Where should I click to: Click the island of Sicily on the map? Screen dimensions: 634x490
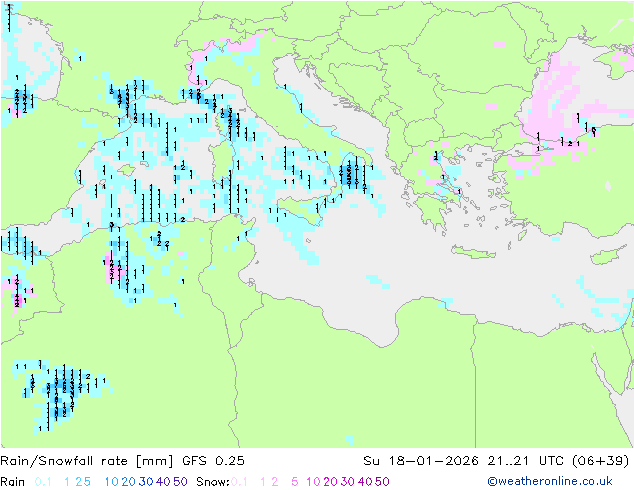point(302,210)
